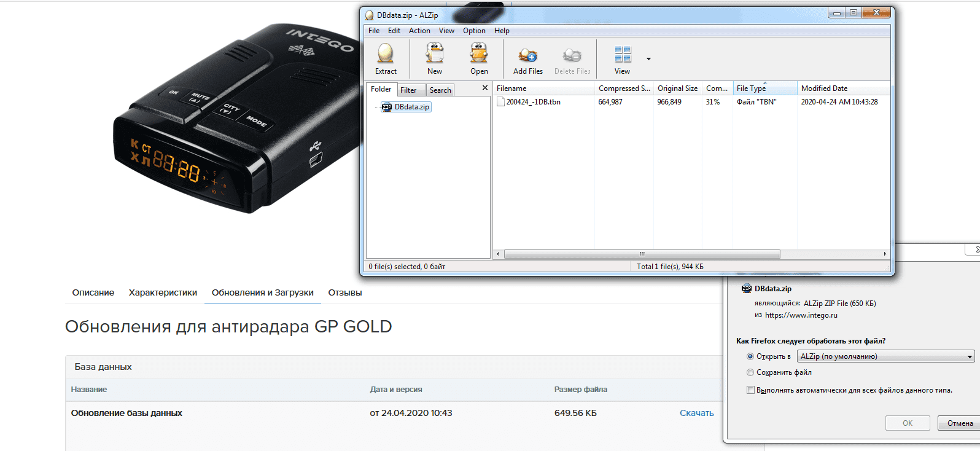
Task: Close the folder panel with X
Action: [x=485, y=88]
